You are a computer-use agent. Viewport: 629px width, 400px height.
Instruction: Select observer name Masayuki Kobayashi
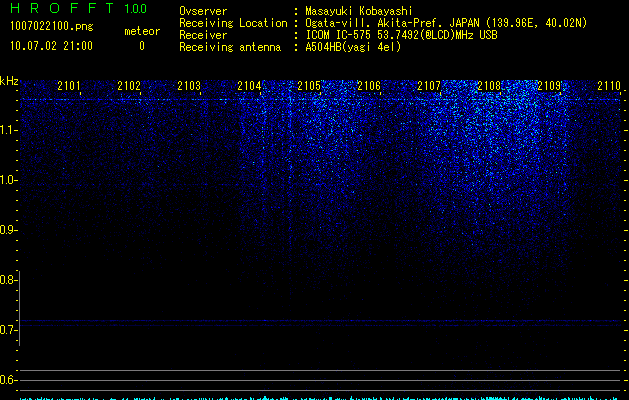click(x=359, y=11)
